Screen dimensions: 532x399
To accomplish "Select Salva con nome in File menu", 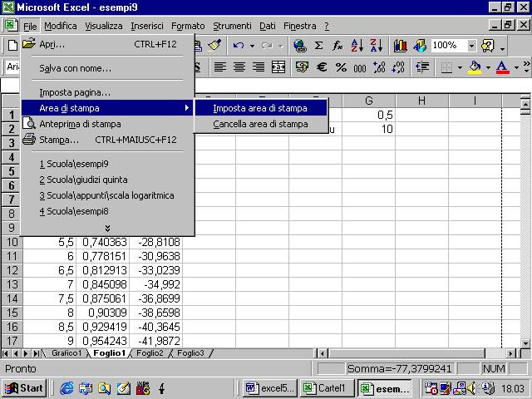I will click(x=107, y=68).
